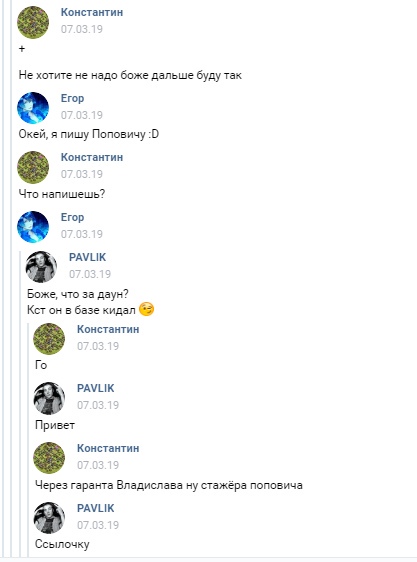Select the message "Не хотите не надо боже дальше буду так"
417x562 pixels.
click(x=130, y=75)
